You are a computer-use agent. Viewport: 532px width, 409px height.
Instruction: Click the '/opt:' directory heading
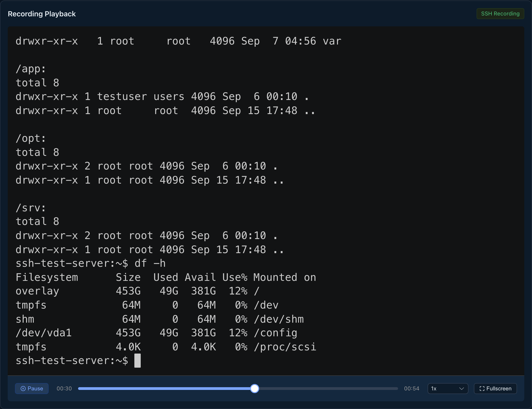[x=31, y=138]
